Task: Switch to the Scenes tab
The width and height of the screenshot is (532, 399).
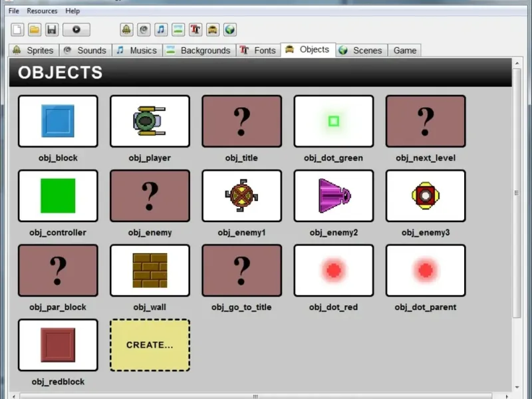Action: (362, 51)
